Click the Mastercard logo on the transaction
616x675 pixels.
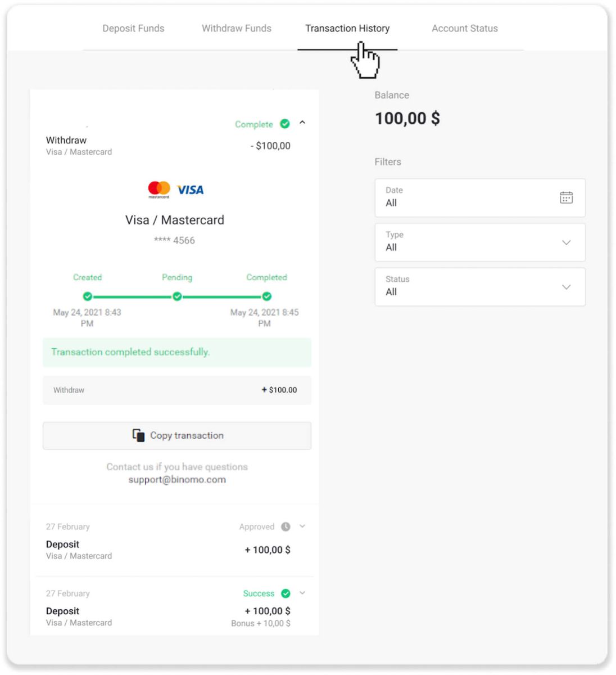[x=159, y=188]
